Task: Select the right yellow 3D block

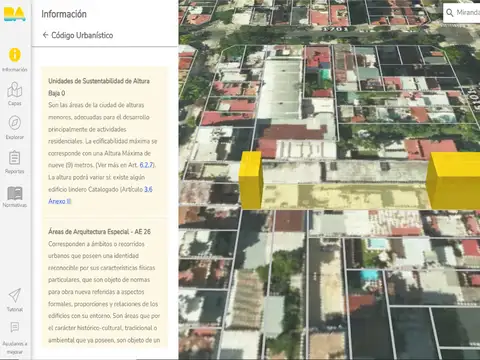Action: tap(453, 181)
